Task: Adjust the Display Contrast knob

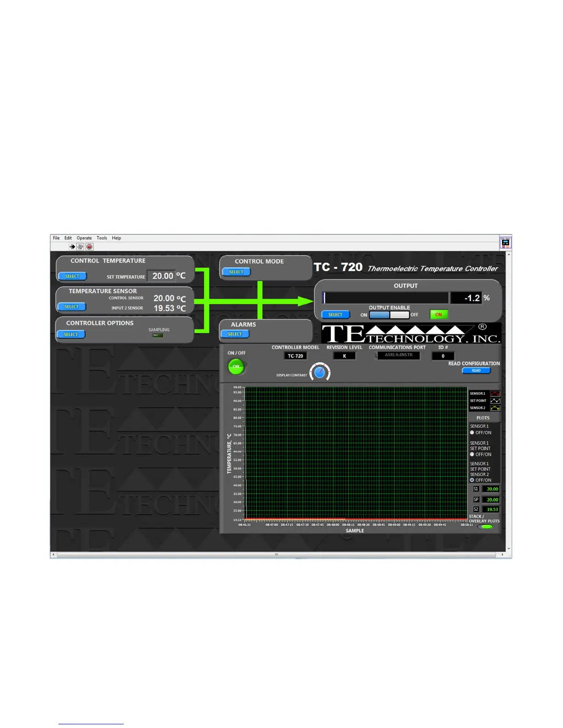Action: click(x=320, y=372)
